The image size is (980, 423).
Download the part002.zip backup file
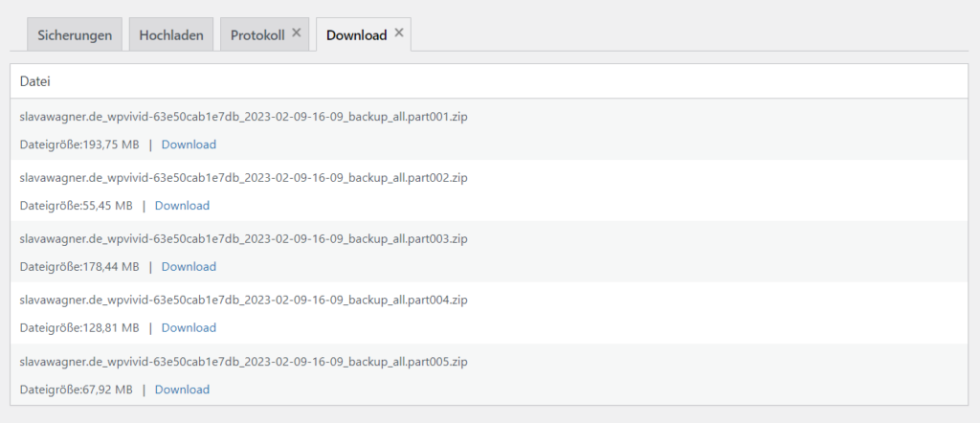point(182,206)
